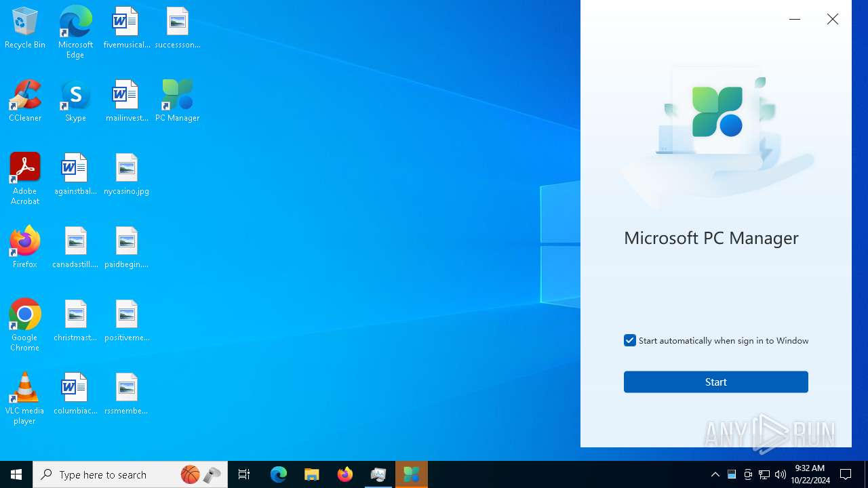868x488 pixels.
Task: Open the Firefox desktop shortcut
Action: [25, 248]
